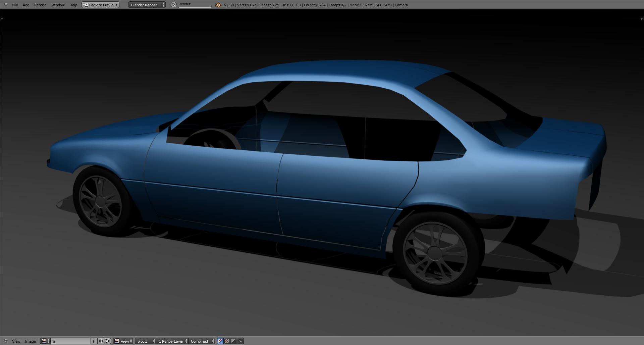
Task: Click the image name field containing 'a'
Action: (70, 341)
